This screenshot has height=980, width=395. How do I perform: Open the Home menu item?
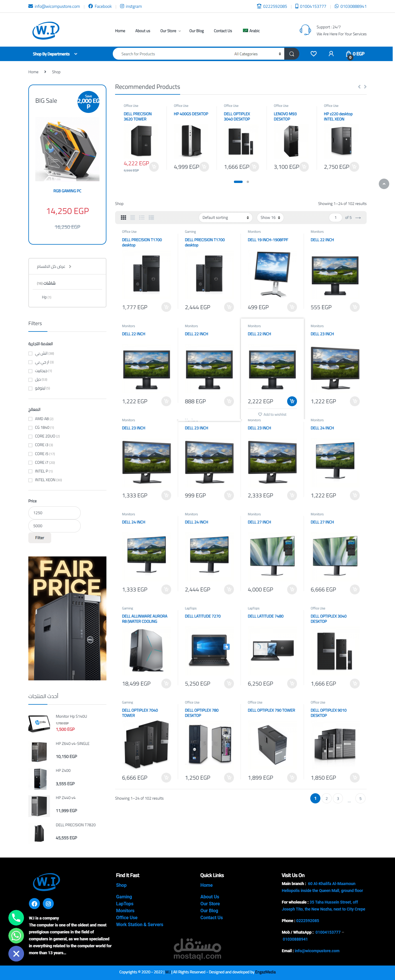point(120,31)
